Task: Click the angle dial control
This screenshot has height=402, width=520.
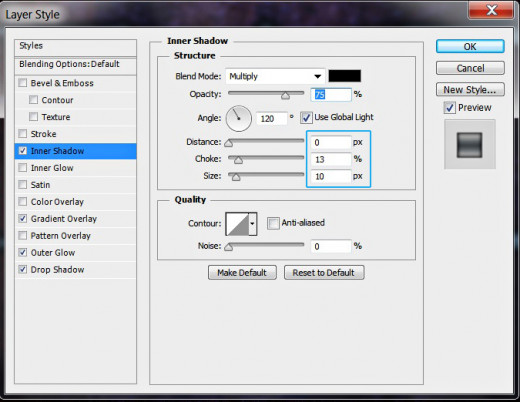Action: [x=239, y=118]
